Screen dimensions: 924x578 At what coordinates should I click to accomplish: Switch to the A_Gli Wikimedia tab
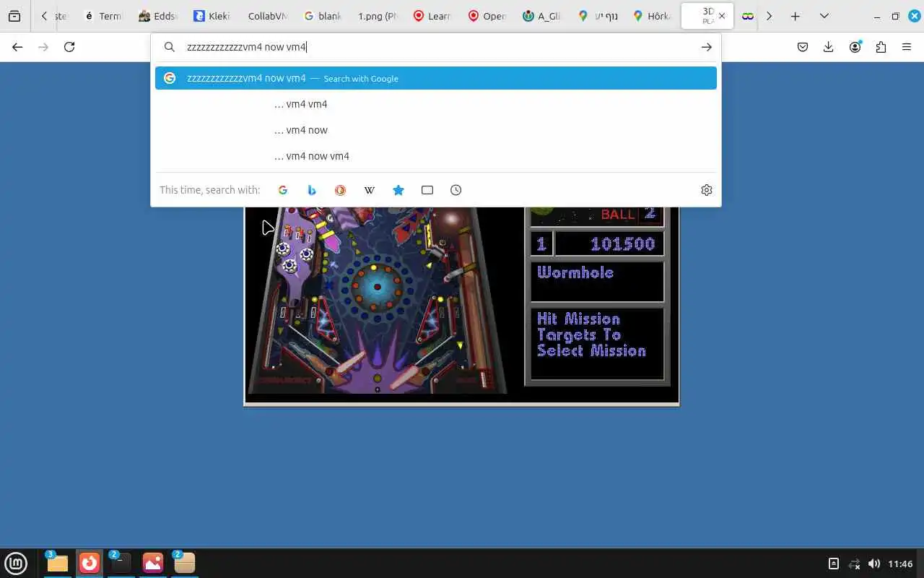(542, 16)
